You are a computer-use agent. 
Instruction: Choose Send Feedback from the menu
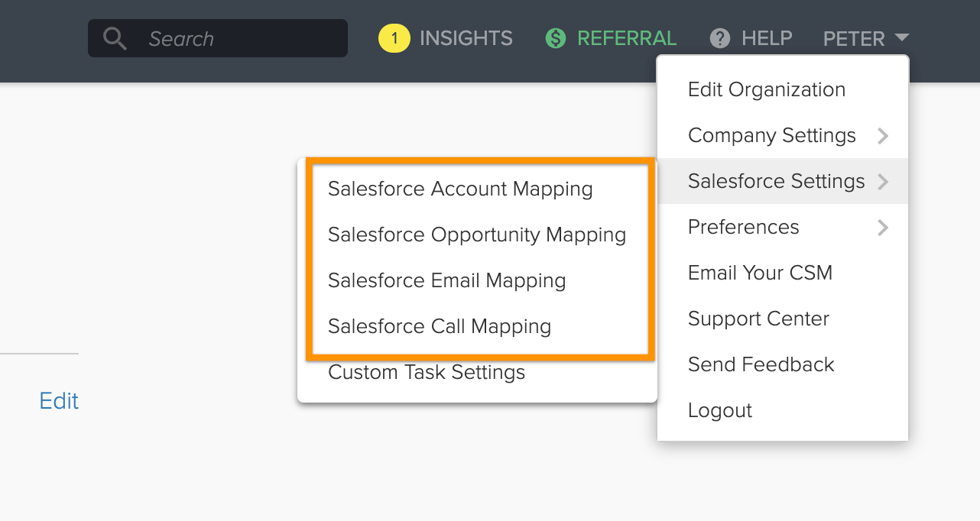tap(761, 364)
